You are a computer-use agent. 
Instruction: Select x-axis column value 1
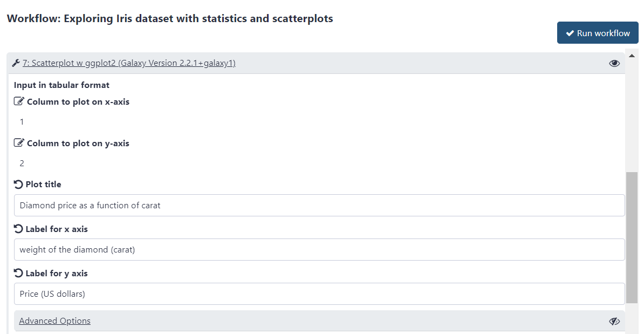pos(22,122)
